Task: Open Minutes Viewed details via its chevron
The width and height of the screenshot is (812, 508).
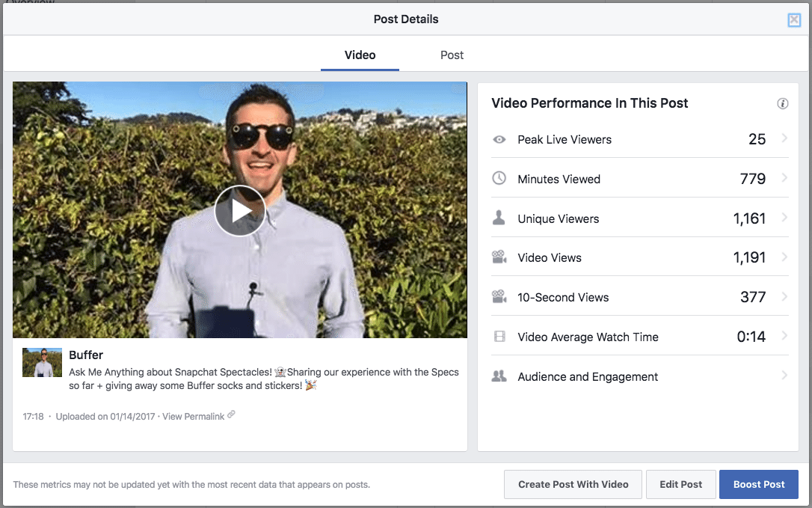Action: [783, 179]
